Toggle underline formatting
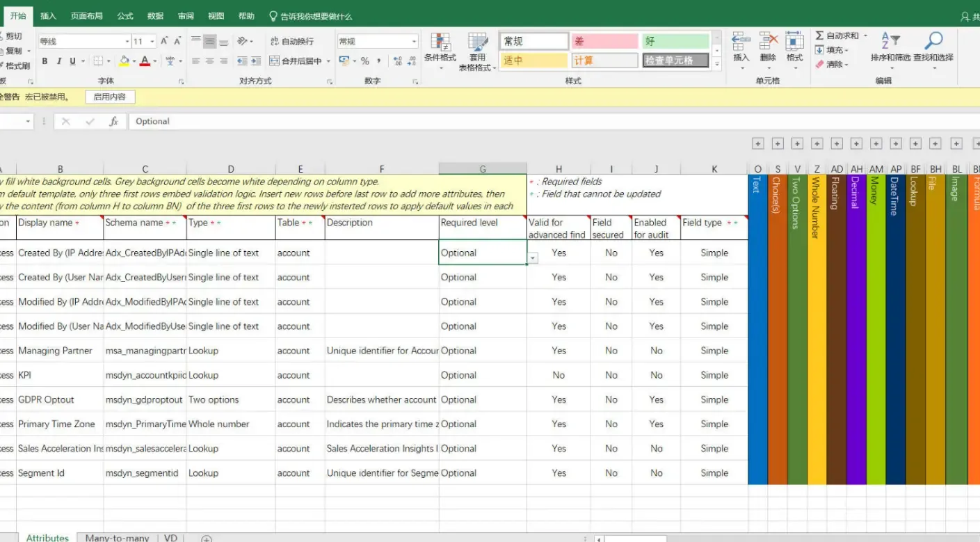The image size is (980, 542). click(72, 62)
